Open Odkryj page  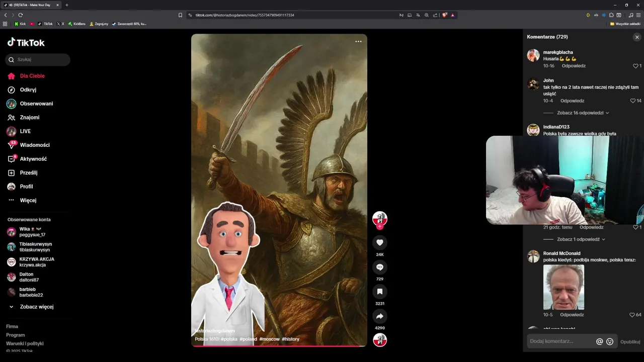[x=28, y=89]
